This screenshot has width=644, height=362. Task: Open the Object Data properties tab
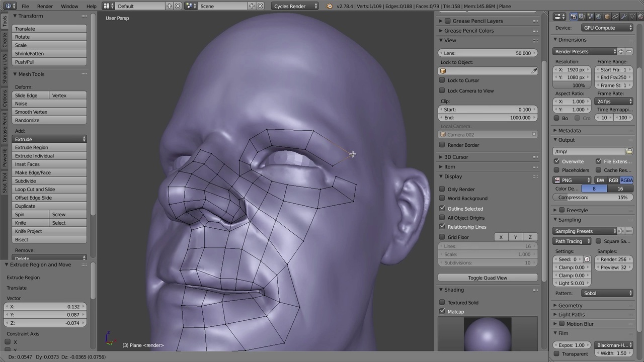[x=632, y=16]
